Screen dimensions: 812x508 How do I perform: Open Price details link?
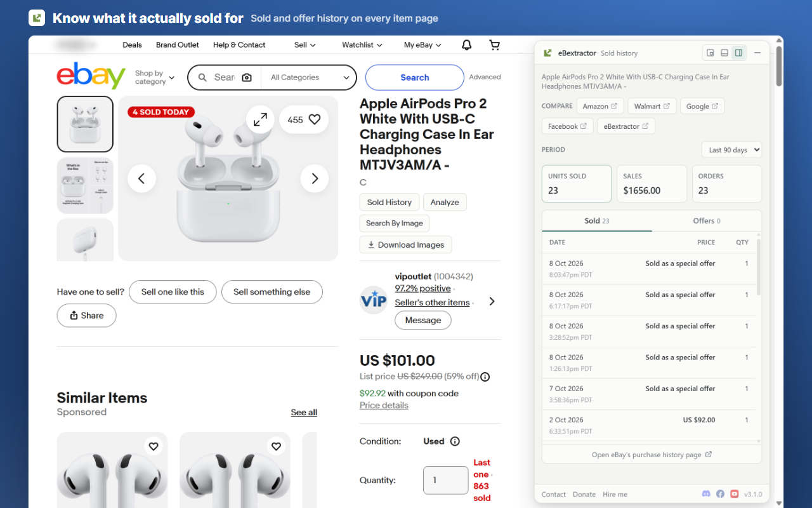[384, 405]
